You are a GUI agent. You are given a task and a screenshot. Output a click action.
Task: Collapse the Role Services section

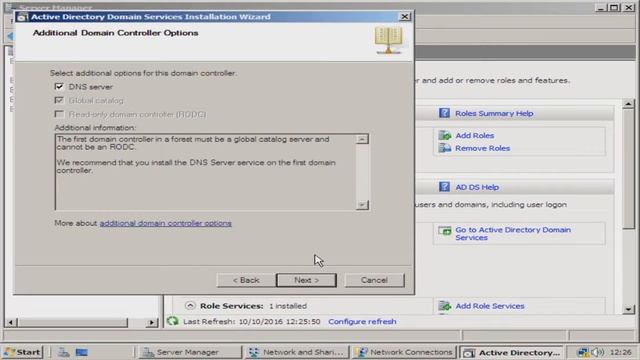pyautogui.click(x=190, y=305)
